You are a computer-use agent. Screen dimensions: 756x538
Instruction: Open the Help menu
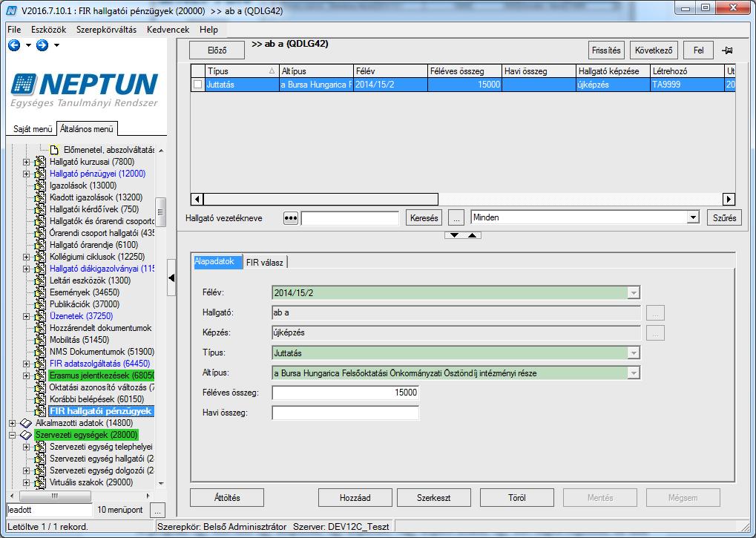pyautogui.click(x=208, y=30)
